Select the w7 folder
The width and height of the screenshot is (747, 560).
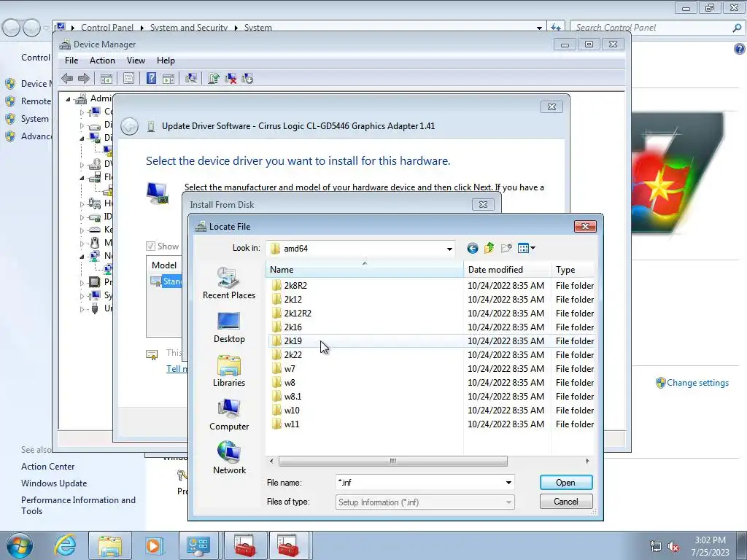(289, 368)
